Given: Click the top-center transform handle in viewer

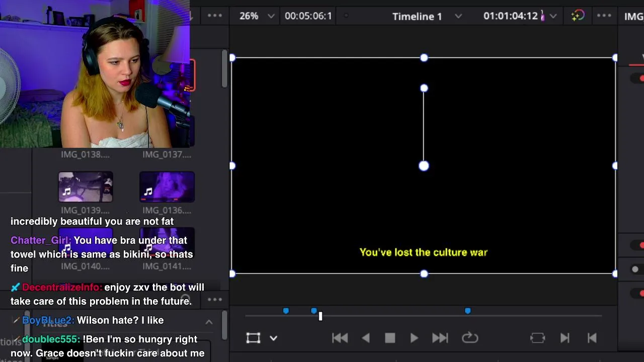Looking at the screenshot, I should click(424, 58).
